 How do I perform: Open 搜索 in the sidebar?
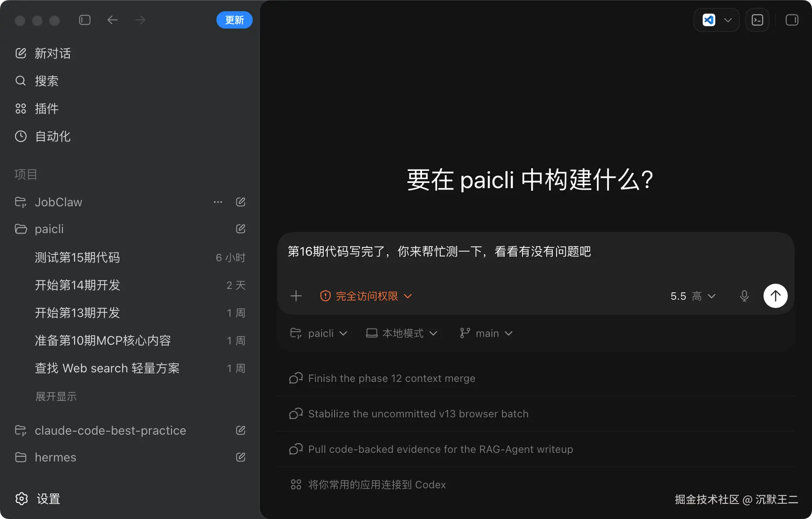point(37,81)
